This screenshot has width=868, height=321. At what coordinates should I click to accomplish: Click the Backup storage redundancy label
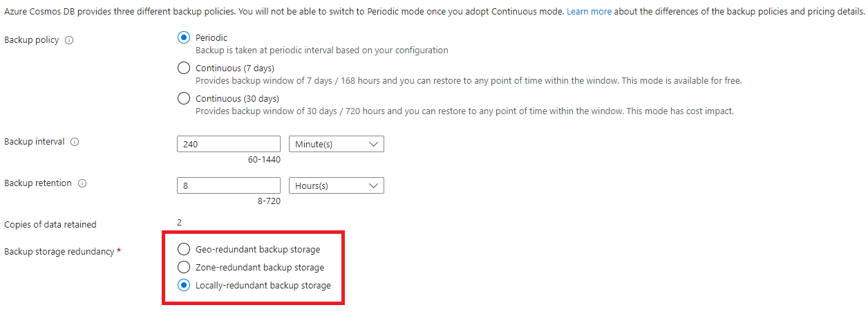coord(59,252)
